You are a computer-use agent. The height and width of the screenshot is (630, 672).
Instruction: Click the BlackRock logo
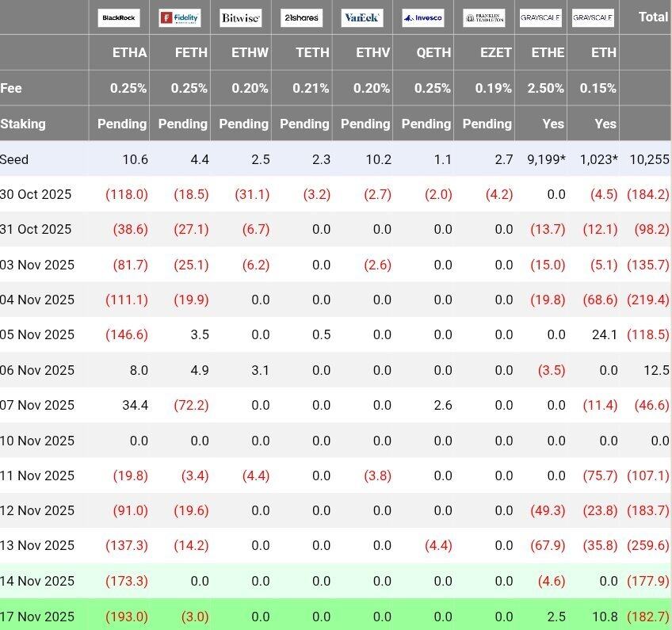(119, 17)
